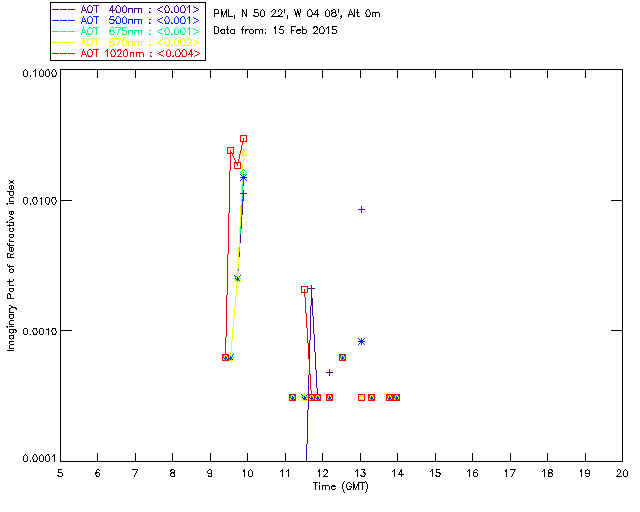The width and height of the screenshot is (640, 512).
Task: Click the x-axis tick label 15
Action: click(x=435, y=473)
